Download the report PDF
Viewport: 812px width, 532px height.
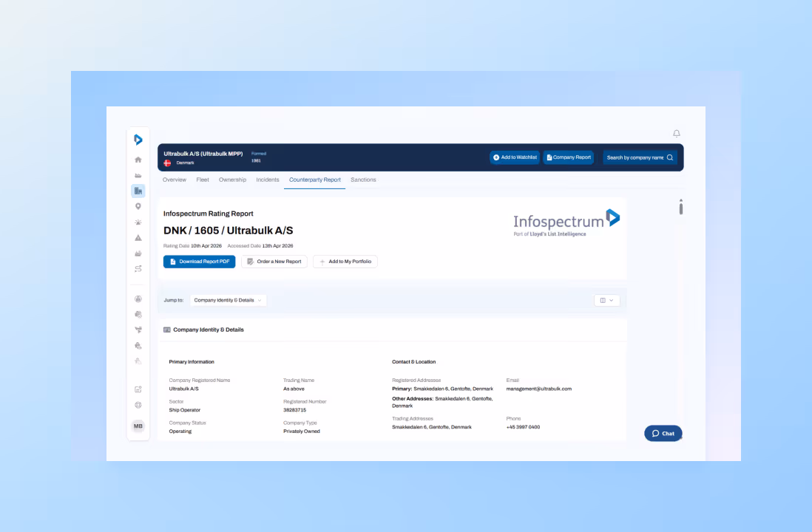[200, 262]
